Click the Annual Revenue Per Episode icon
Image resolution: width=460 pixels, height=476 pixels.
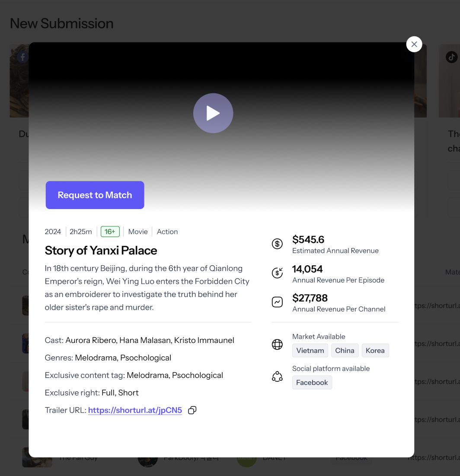click(x=277, y=273)
